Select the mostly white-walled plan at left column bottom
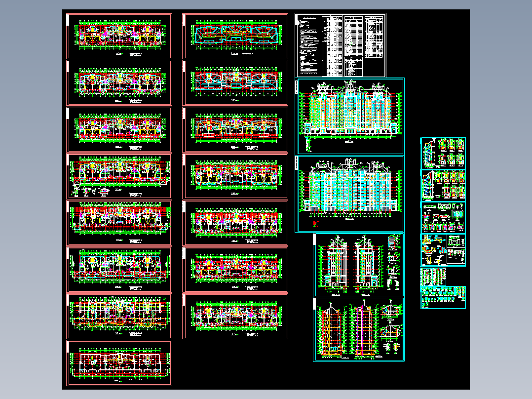The width and height of the screenshot is (532, 399). click(x=119, y=363)
